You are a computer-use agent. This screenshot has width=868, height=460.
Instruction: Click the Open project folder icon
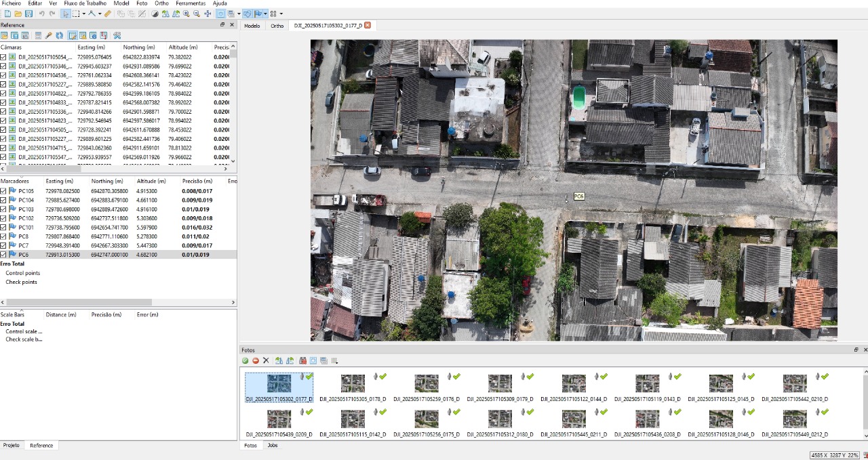(x=18, y=14)
